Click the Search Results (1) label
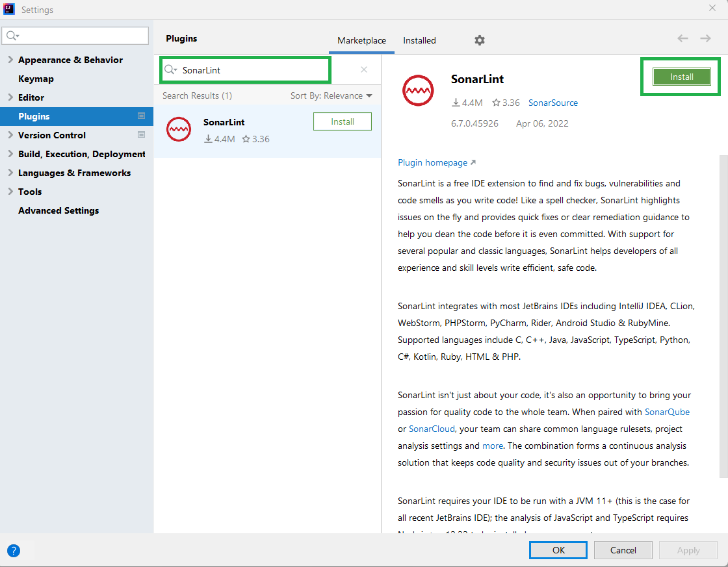 [197, 95]
